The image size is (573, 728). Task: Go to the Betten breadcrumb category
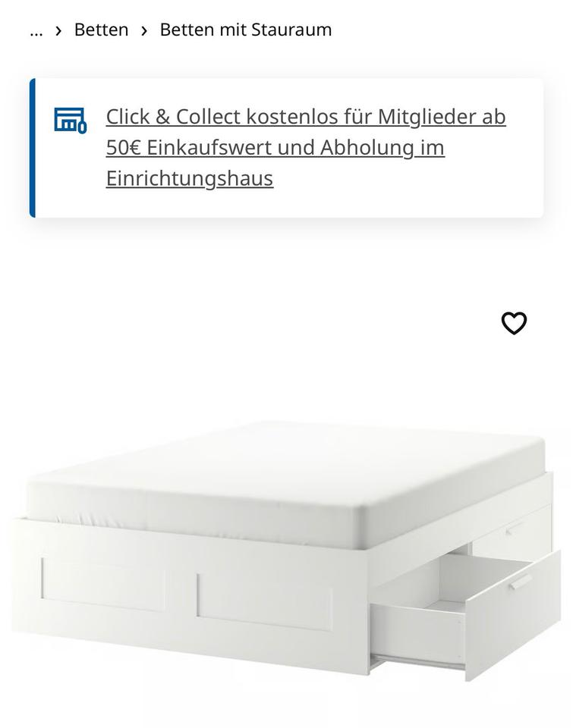point(101,30)
